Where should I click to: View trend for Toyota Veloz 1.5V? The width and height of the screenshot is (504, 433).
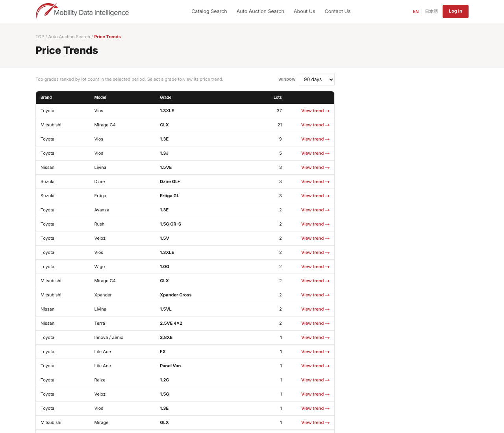point(315,239)
